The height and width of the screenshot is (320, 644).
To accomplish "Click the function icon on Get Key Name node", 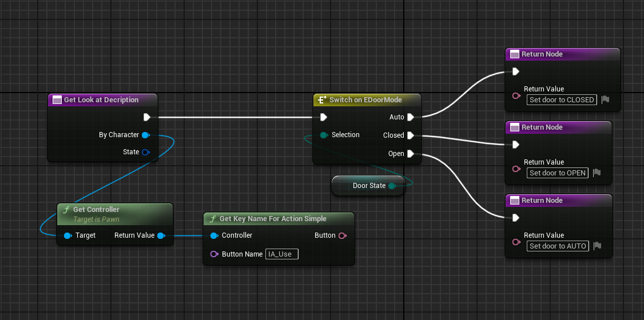I will [212, 219].
